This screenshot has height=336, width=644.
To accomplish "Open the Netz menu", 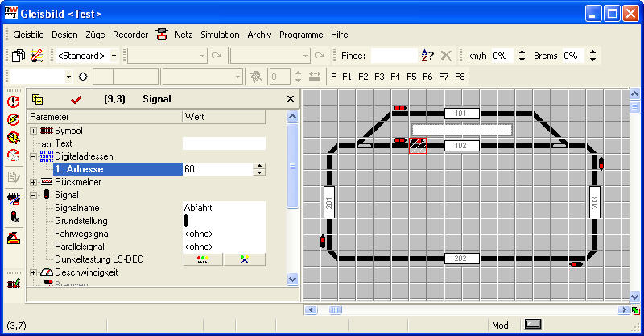I will pyautogui.click(x=184, y=35).
